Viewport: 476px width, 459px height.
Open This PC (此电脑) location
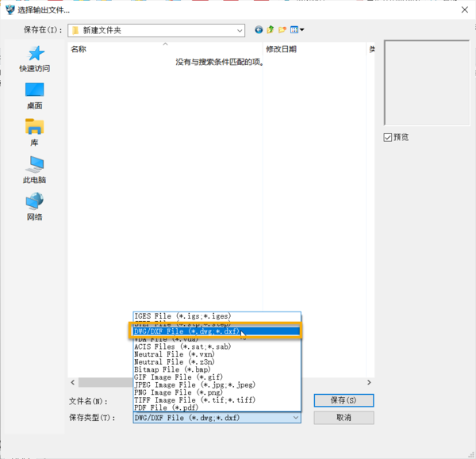click(x=35, y=170)
